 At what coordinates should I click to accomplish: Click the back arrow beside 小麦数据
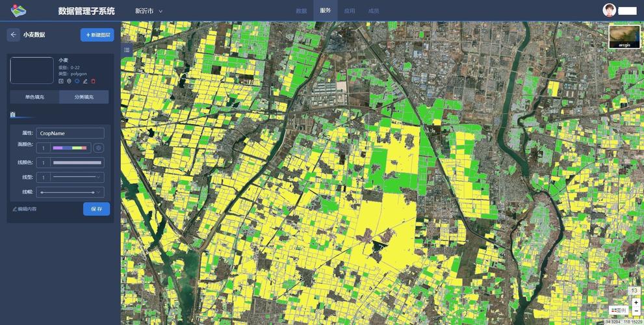[14, 35]
